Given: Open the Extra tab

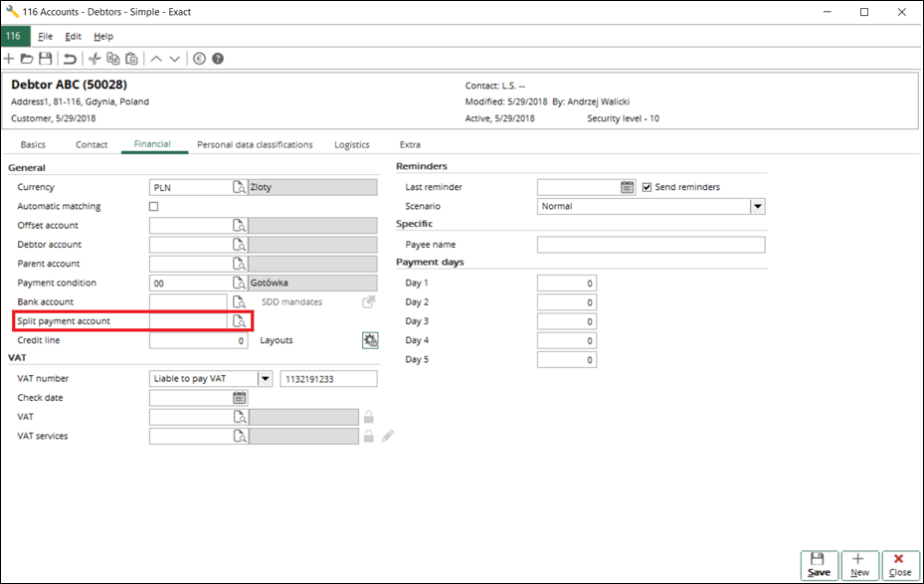Looking at the screenshot, I should (410, 144).
